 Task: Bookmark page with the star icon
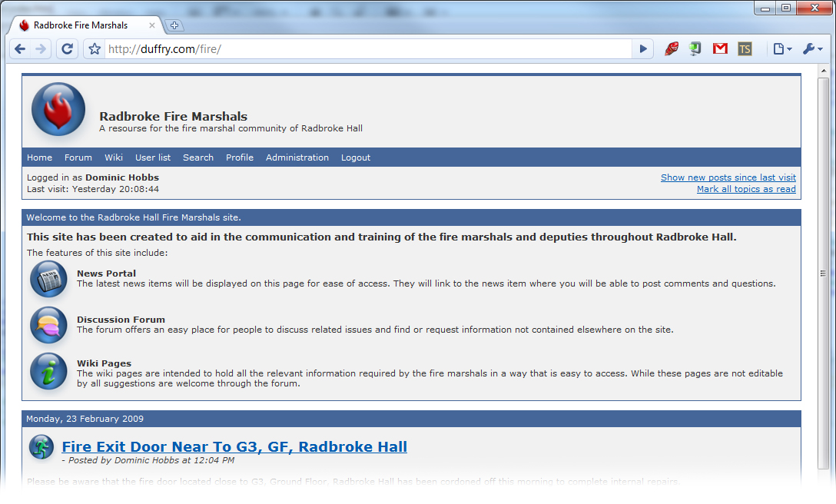95,49
